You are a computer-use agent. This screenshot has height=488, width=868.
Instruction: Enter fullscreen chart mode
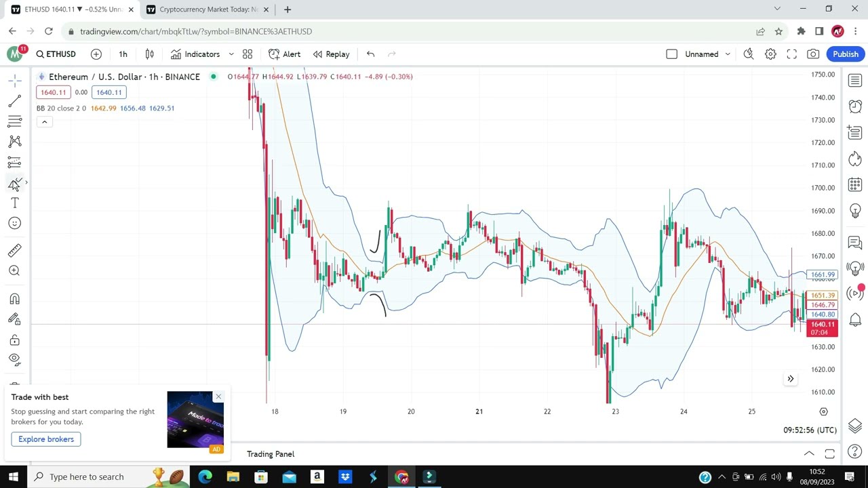tap(791, 54)
